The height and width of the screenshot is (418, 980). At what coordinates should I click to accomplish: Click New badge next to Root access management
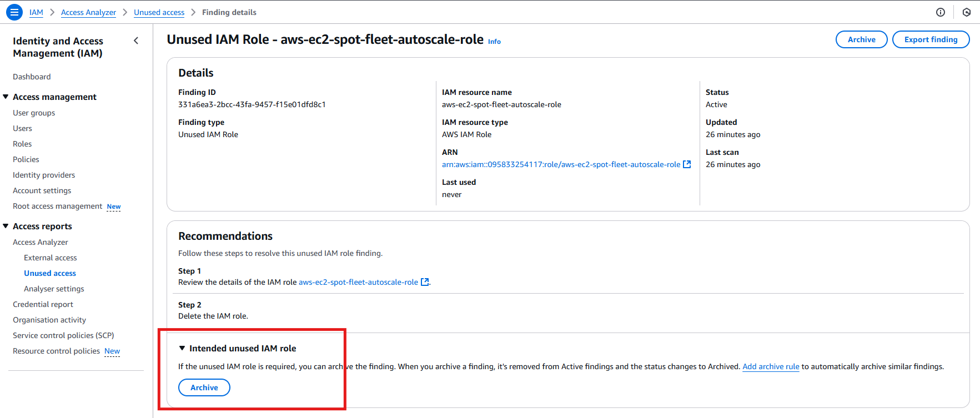pos(114,207)
